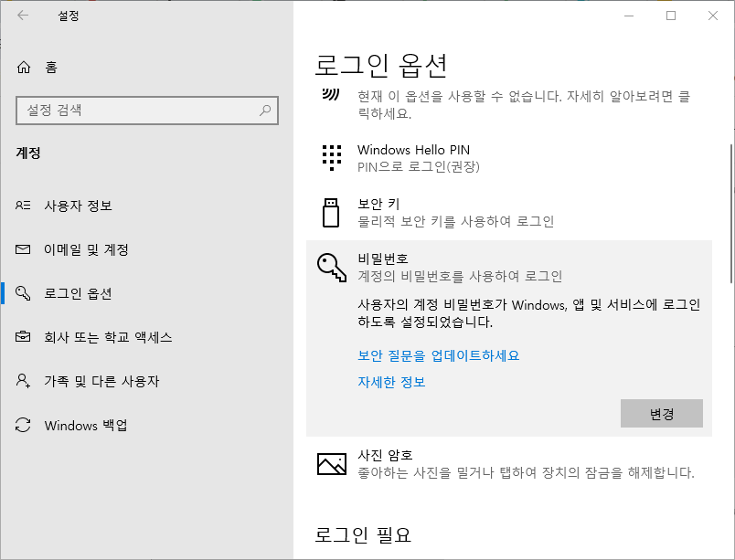Screen dimensions: 735x560
Task: Click the 계정 section heading
Action: click(x=28, y=153)
